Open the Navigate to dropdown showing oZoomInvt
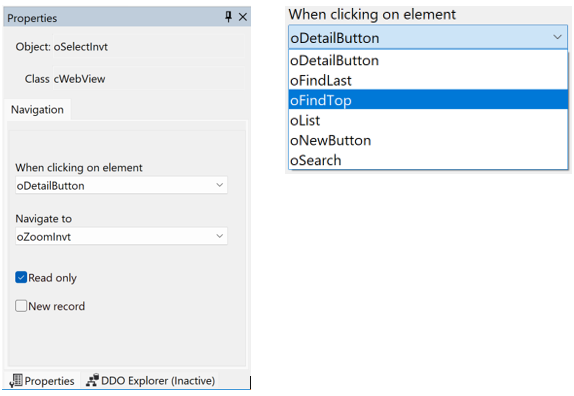Image resolution: width=574 pixels, height=396 pixels. (x=121, y=236)
